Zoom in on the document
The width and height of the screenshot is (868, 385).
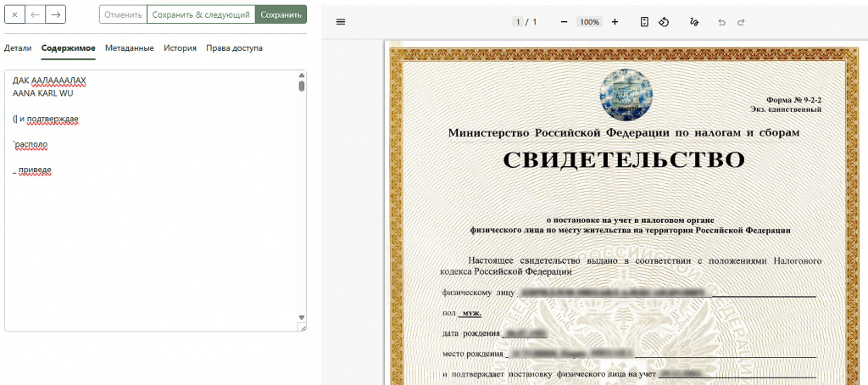(615, 22)
